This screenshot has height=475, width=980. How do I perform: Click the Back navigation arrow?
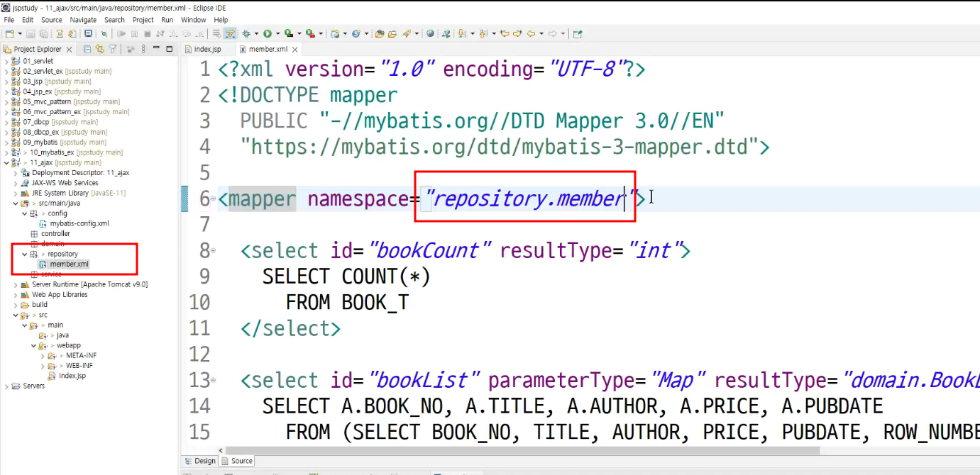pyautogui.click(x=531, y=33)
